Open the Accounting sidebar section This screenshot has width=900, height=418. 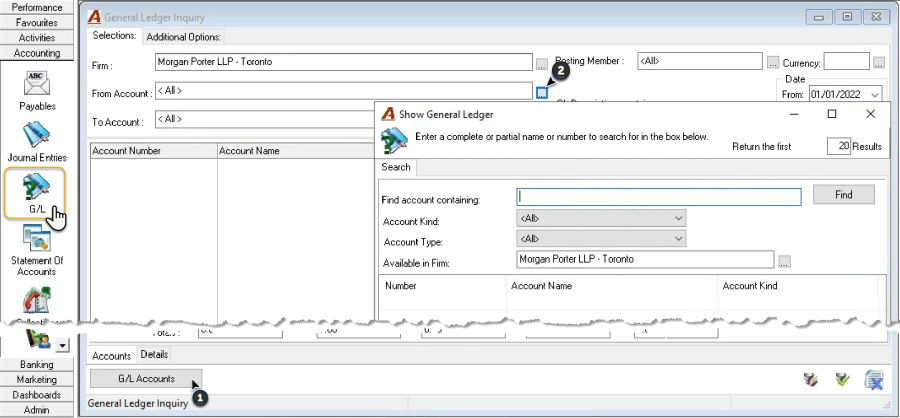point(37,53)
